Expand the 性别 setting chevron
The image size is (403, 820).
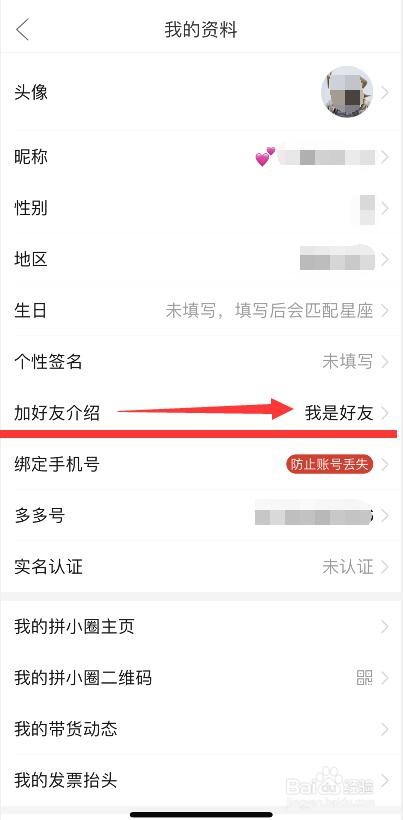click(385, 208)
